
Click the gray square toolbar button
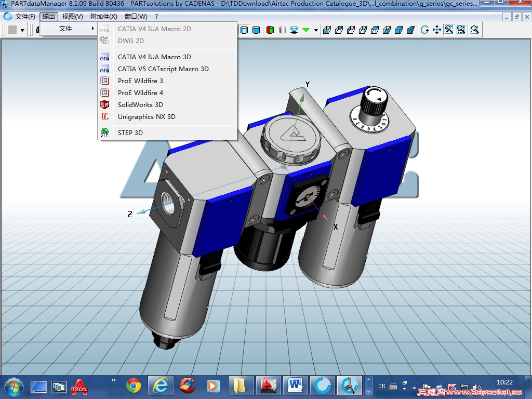point(12,30)
